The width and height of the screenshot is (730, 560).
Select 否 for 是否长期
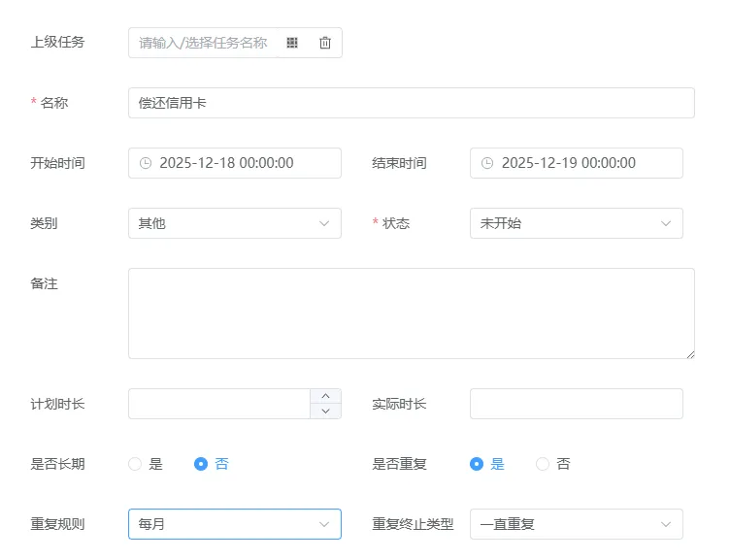point(201,464)
